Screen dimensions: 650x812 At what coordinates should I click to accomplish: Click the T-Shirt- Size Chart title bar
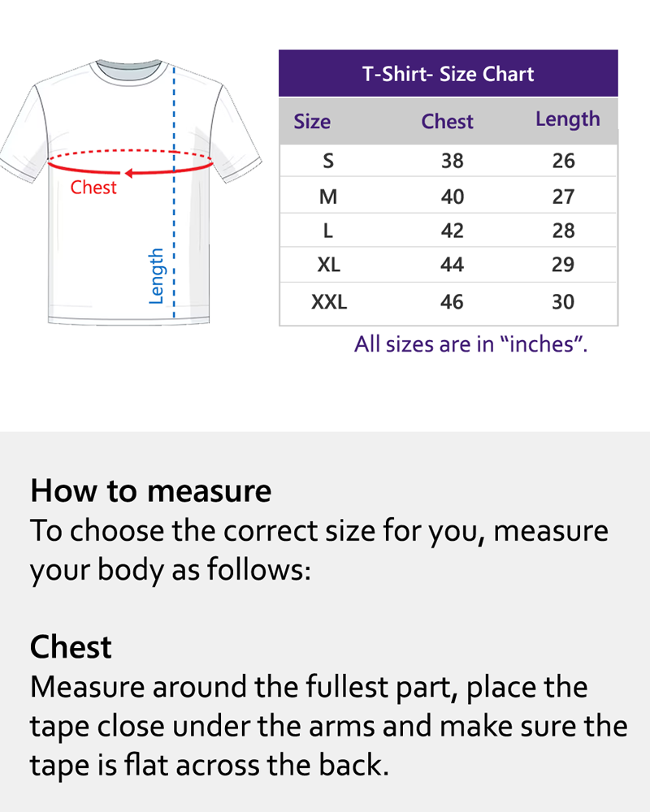tap(448, 74)
